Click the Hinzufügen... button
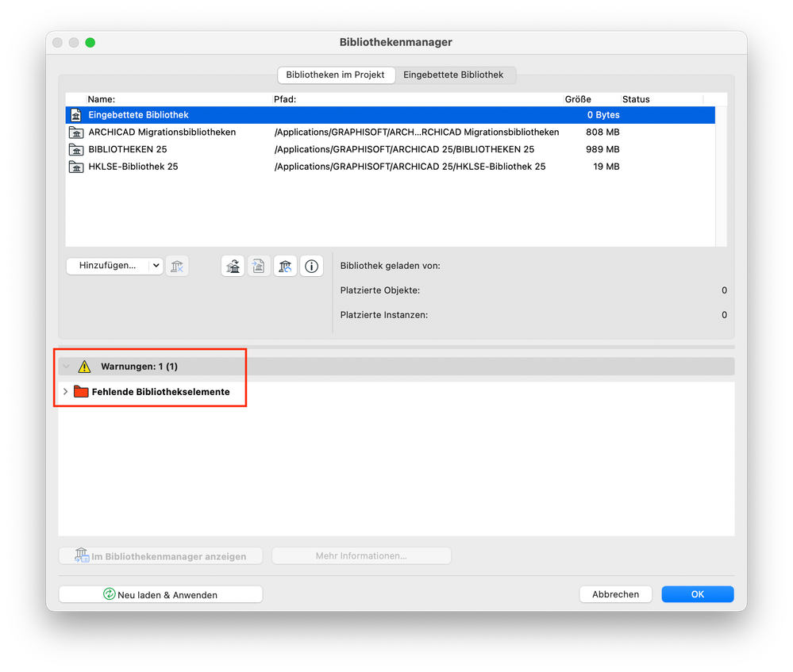Viewport: 793px width, 672px height. point(108,266)
